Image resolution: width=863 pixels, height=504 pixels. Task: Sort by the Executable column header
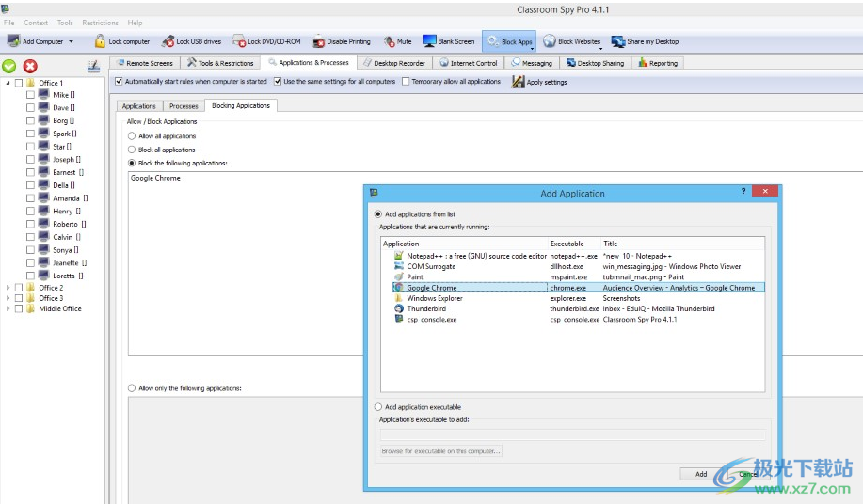(574, 244)
